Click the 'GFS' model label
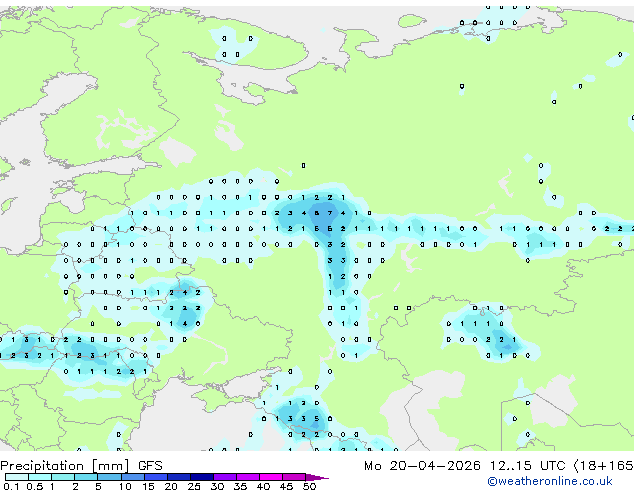Image resolution: width=634 pixels, height=490 pixels. pyautogui.click(x=150, y=466)
